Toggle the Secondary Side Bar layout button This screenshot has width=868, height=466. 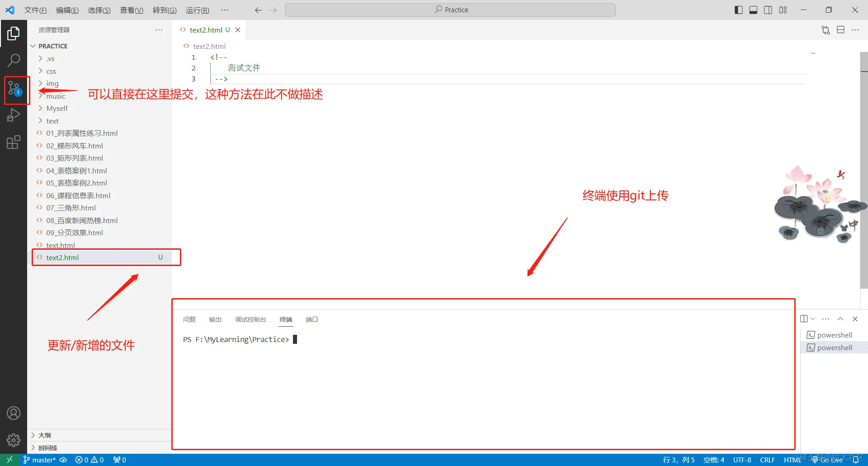pos(768,10)
